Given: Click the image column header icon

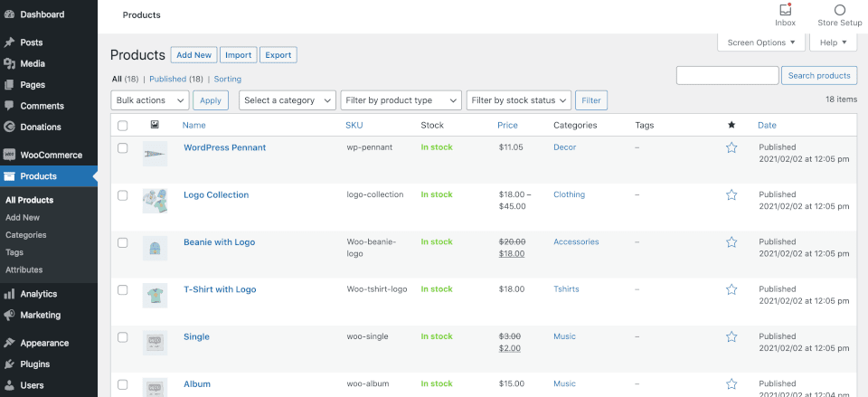Looking at the screenshot, I should [155, 126].
